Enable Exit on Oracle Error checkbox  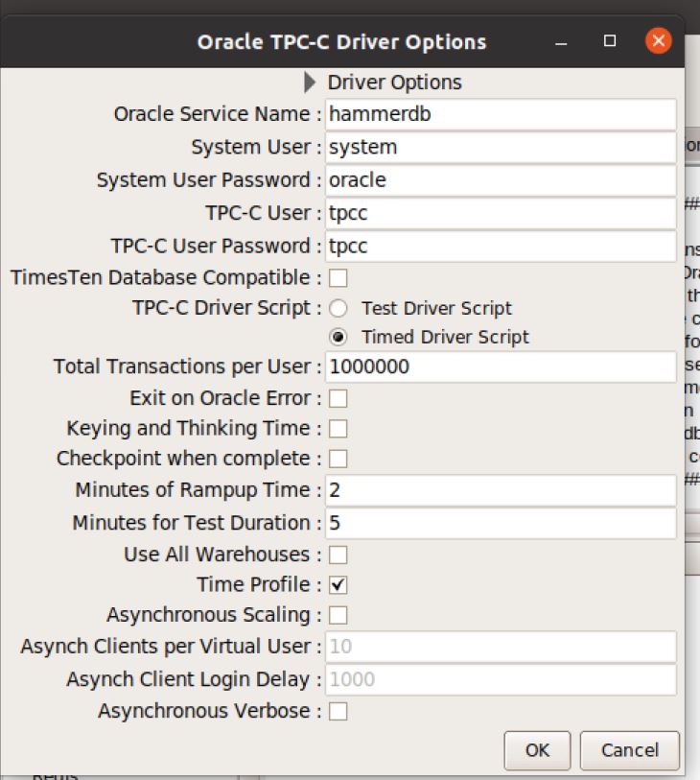[338, 398]
